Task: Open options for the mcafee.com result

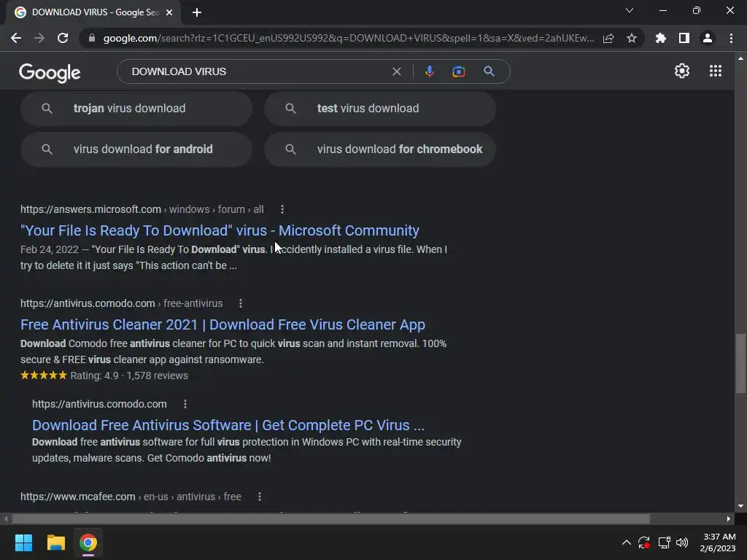Action: tap(260, 497)
